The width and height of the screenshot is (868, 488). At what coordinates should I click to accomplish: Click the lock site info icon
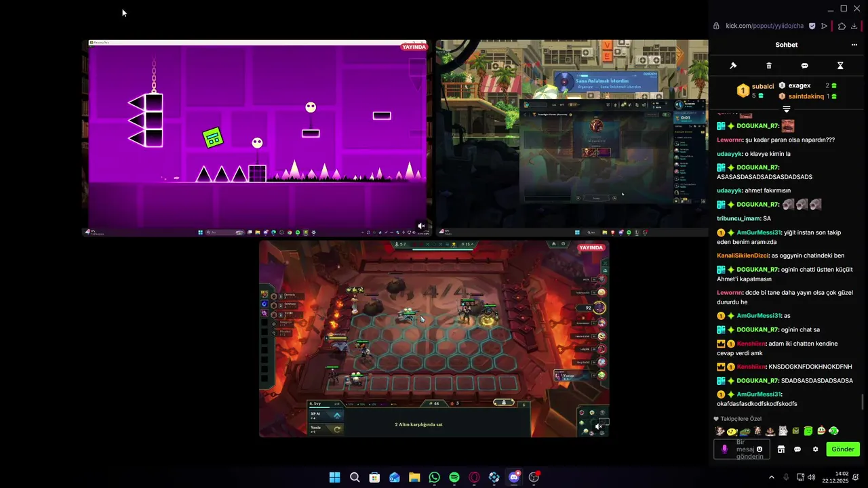pyautogui.click(x=716, y=26)
